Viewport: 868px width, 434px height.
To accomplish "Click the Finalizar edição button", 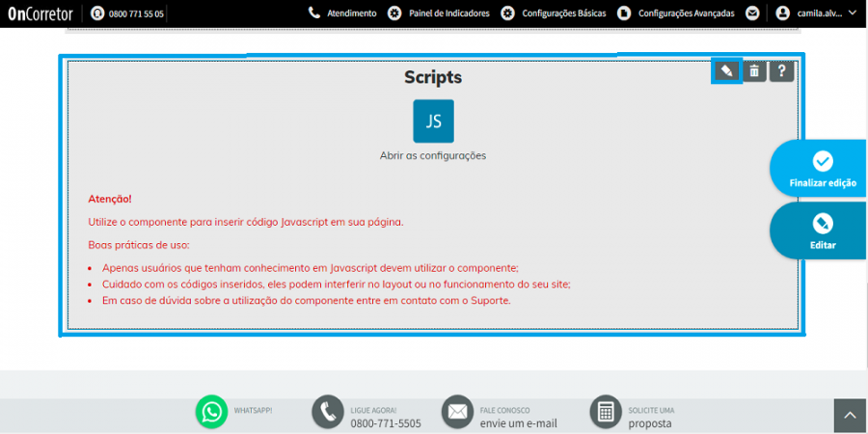I will tap(822, 169).
